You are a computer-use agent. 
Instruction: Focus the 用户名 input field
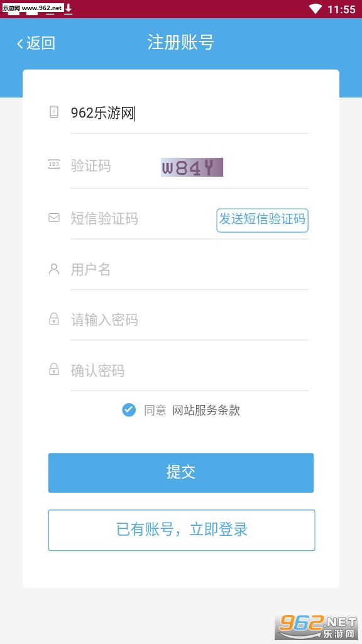pos(190,269)
